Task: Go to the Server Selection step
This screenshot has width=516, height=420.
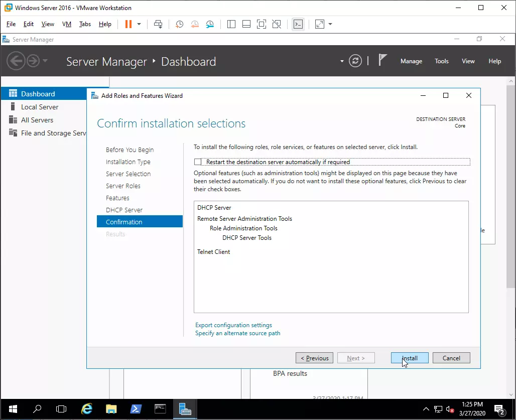Action: (128, 174)
